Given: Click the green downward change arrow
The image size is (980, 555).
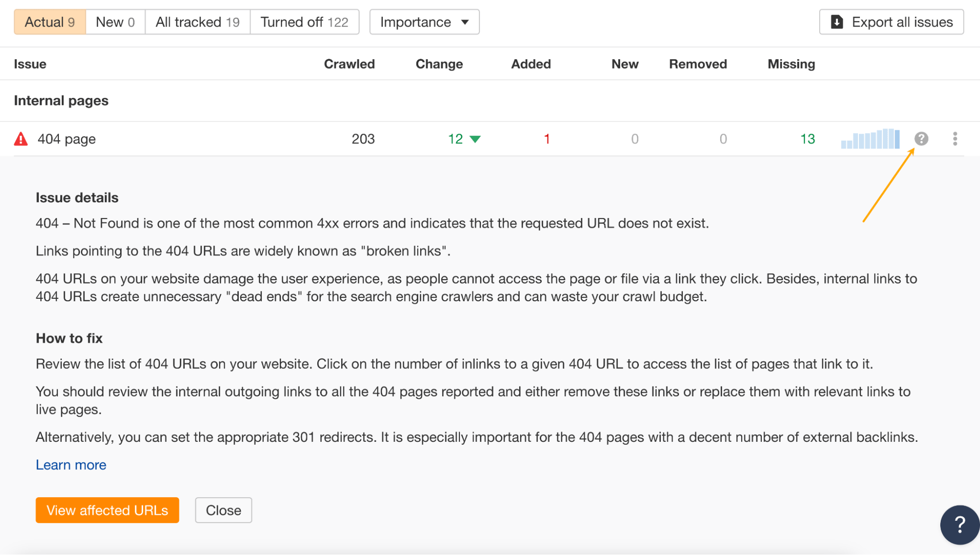Looking at the screenshot, I should pyautogui.click(x=475, y=139).
